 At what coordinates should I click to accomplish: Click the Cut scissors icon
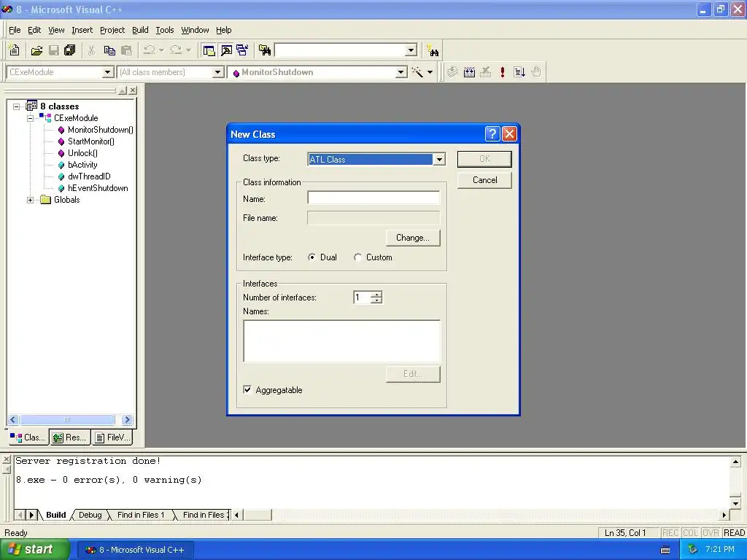click(91, 50)
